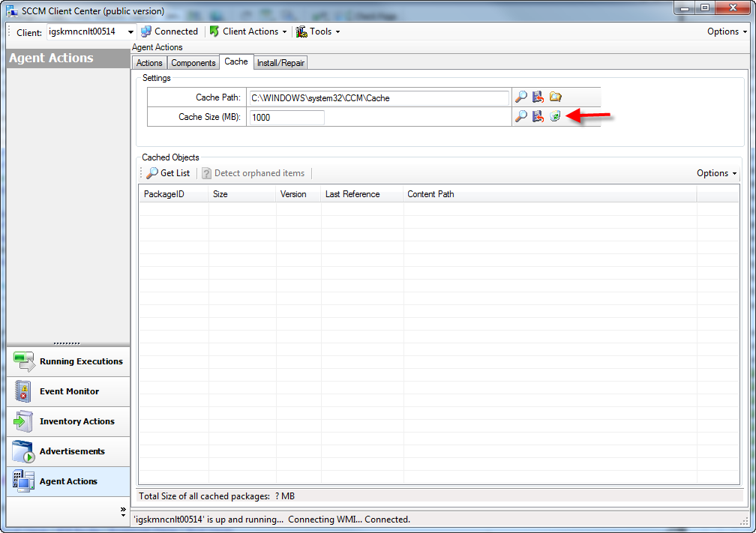Click the Detect orphaned items question icon

206,173
